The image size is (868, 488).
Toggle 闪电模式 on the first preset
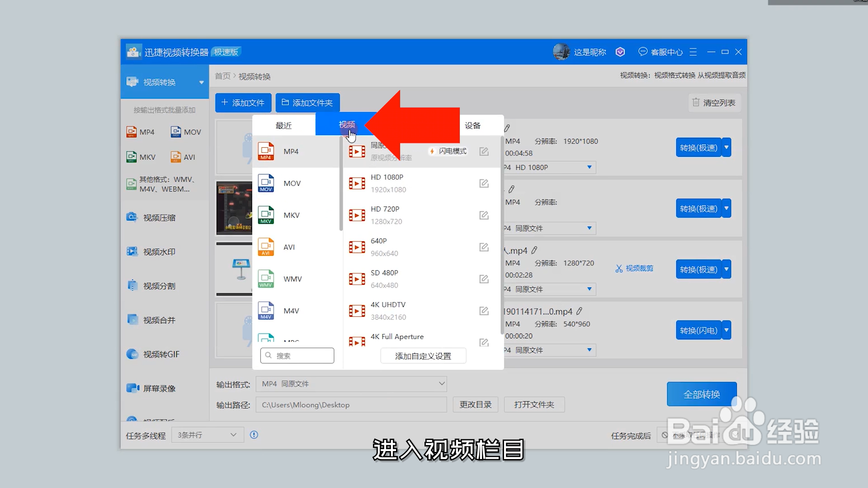tap(448, 151)
